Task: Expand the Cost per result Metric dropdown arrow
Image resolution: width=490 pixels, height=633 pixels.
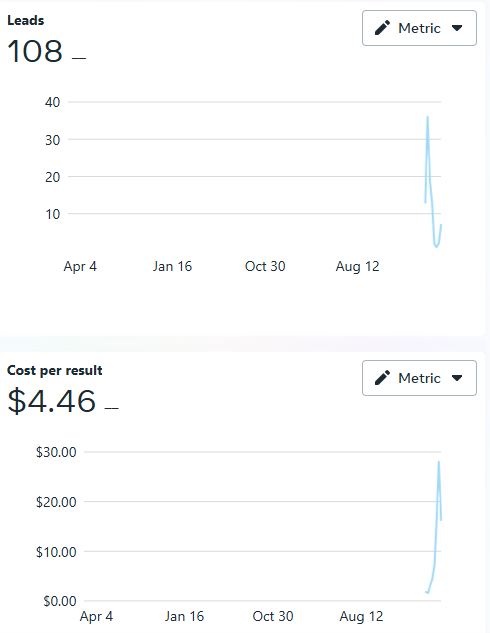Action: click(x=457, y=378)
